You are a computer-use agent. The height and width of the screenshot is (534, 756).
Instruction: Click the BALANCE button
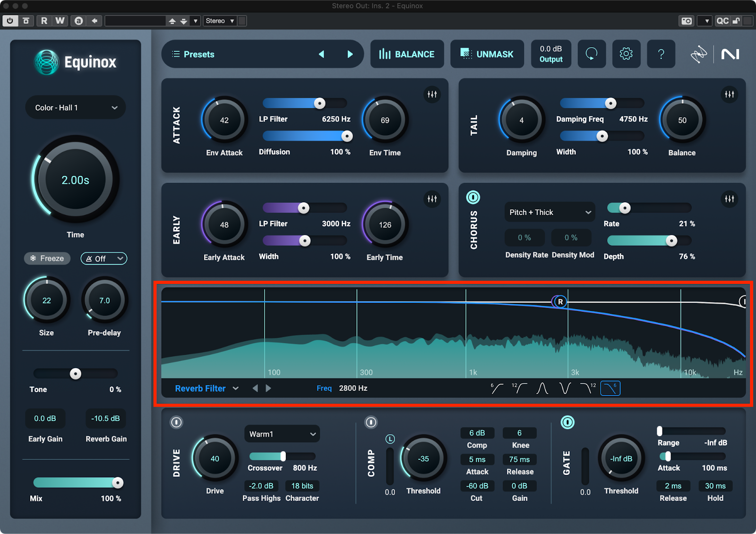407,54
